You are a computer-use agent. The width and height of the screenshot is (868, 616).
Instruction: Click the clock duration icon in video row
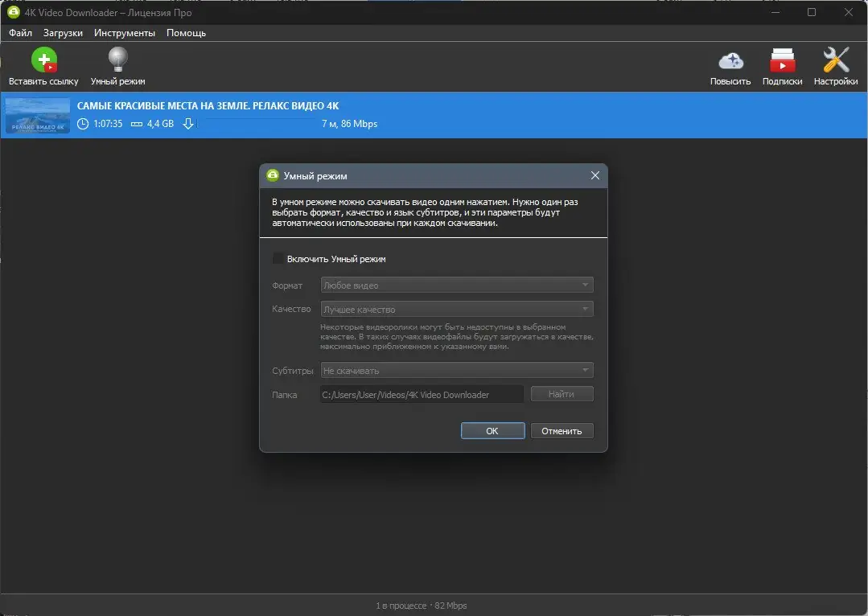(83, 123)
